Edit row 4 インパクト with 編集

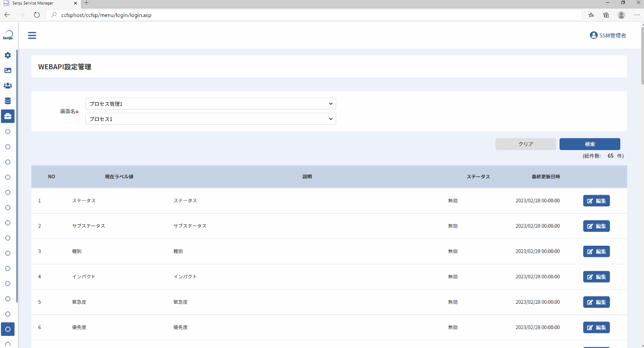point(596,277)
